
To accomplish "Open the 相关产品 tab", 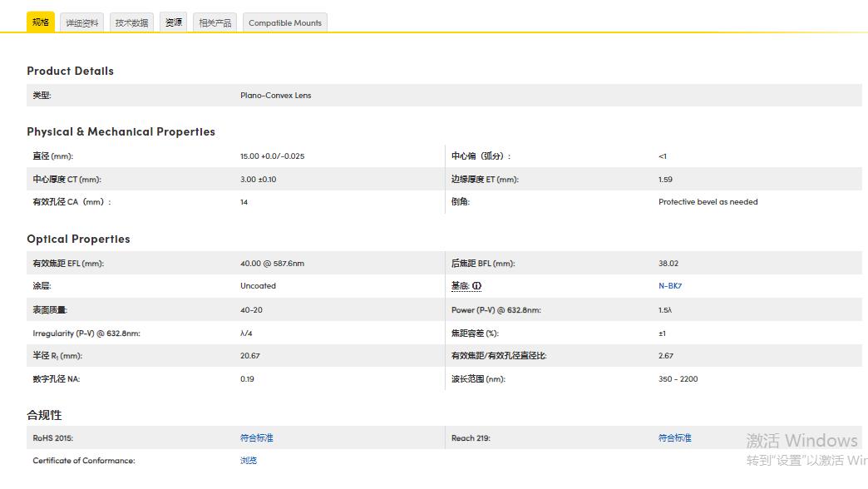I will click(215, 23).
